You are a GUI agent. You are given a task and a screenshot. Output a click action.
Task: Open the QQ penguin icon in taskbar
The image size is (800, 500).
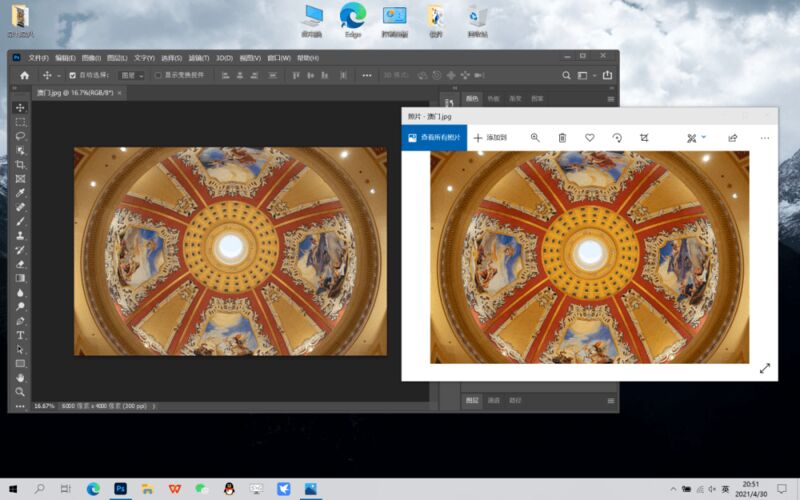[229, 489]
